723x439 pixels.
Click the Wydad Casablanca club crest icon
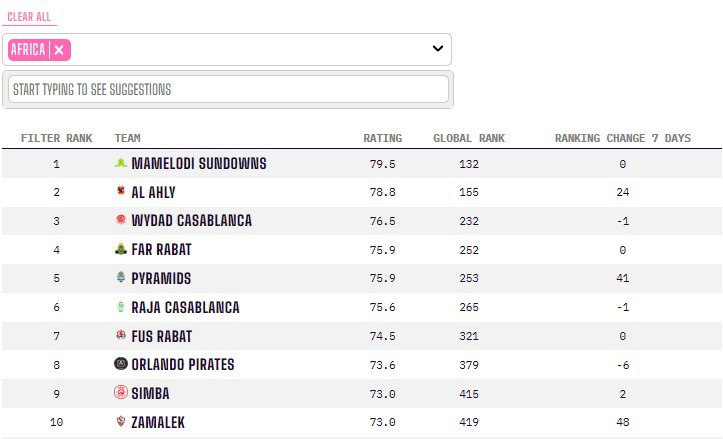121,220
